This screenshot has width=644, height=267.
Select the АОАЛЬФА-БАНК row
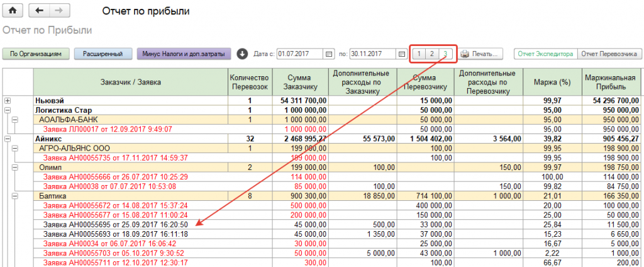(x=131, y=120)
